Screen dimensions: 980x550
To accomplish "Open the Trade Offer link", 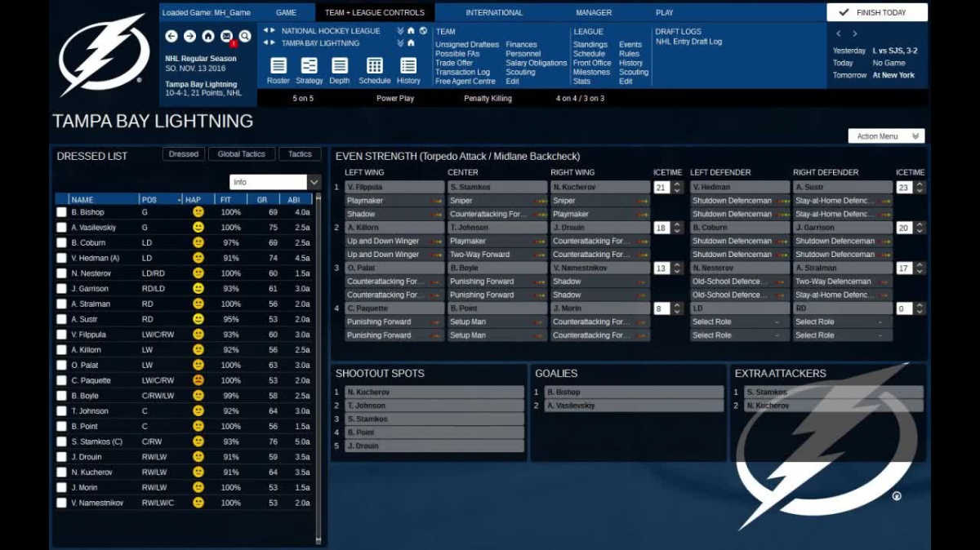I will (454, 63).
